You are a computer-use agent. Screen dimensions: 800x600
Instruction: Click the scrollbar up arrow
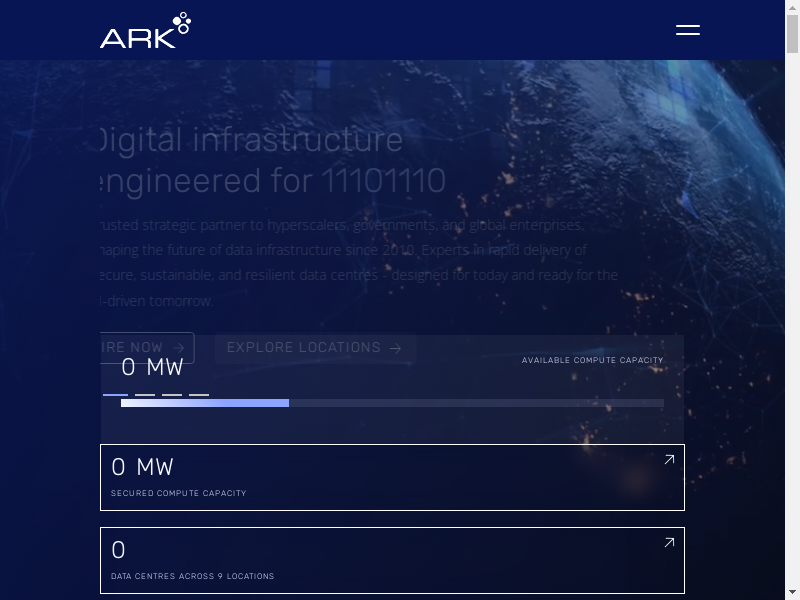(x=793, y=6)
